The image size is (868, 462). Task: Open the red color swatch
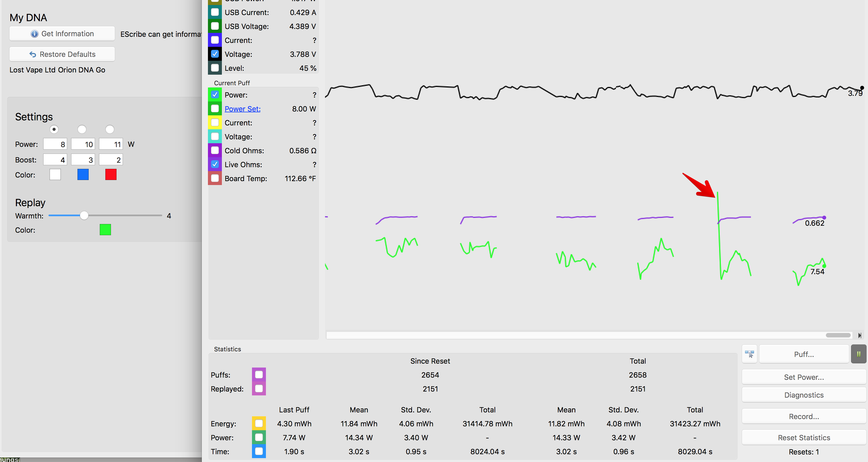pos(111,175)
